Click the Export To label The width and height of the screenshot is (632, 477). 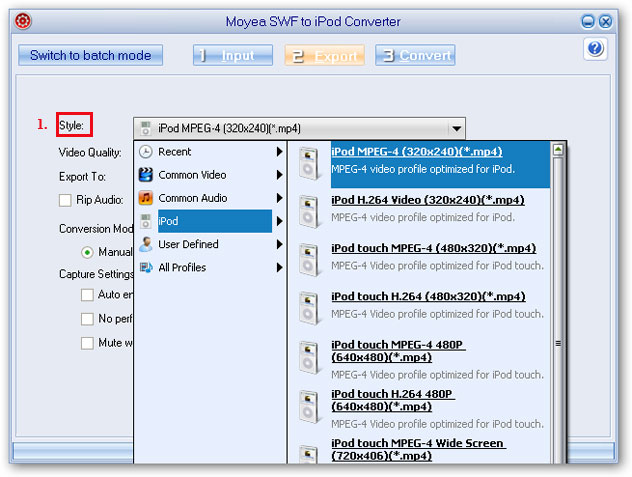pos(82,177)
